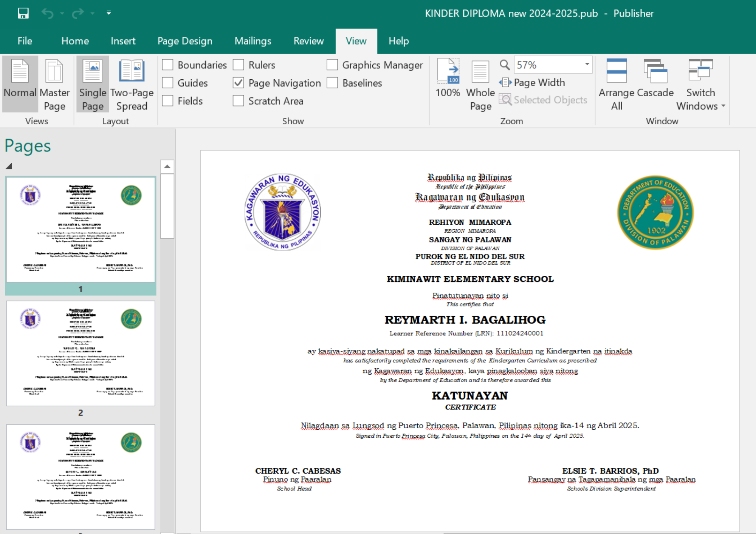
Task: Undo the last action
Action: pos(48,14)
